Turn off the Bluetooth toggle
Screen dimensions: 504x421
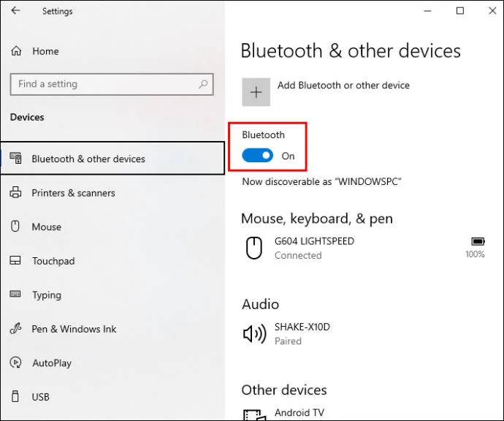[x=257, y=156]
